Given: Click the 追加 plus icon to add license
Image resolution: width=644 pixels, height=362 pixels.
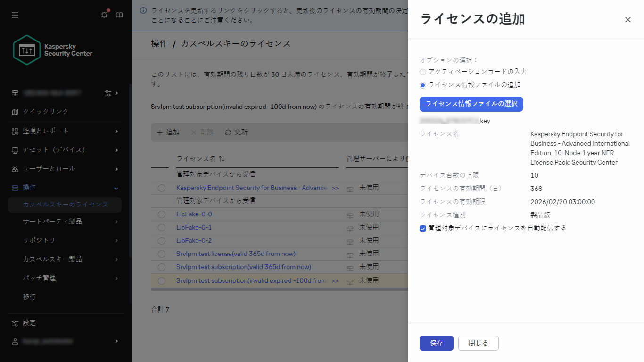Looking at the screenshot, I should tap(159, 132).
